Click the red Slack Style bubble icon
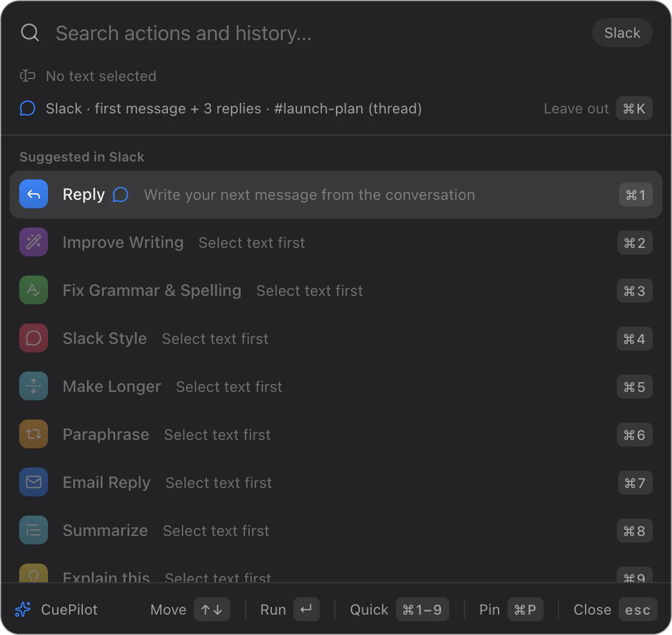The image size is (672, 635). pos(34,339)
